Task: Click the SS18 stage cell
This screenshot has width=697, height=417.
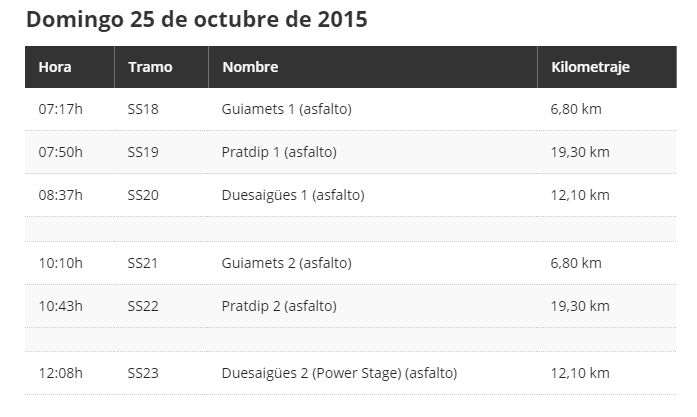Action: [143, 109]
